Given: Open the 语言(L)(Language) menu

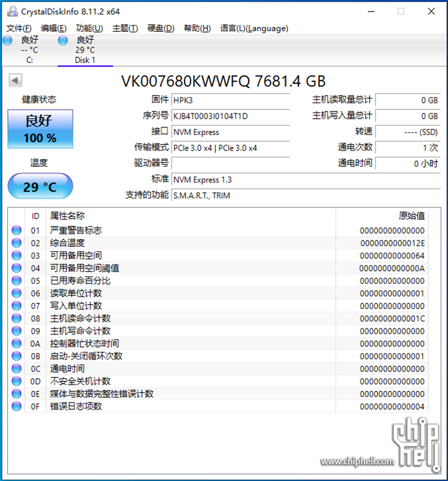Looking at the screenshot, I should pyautogui.click(x=254, y=28).
